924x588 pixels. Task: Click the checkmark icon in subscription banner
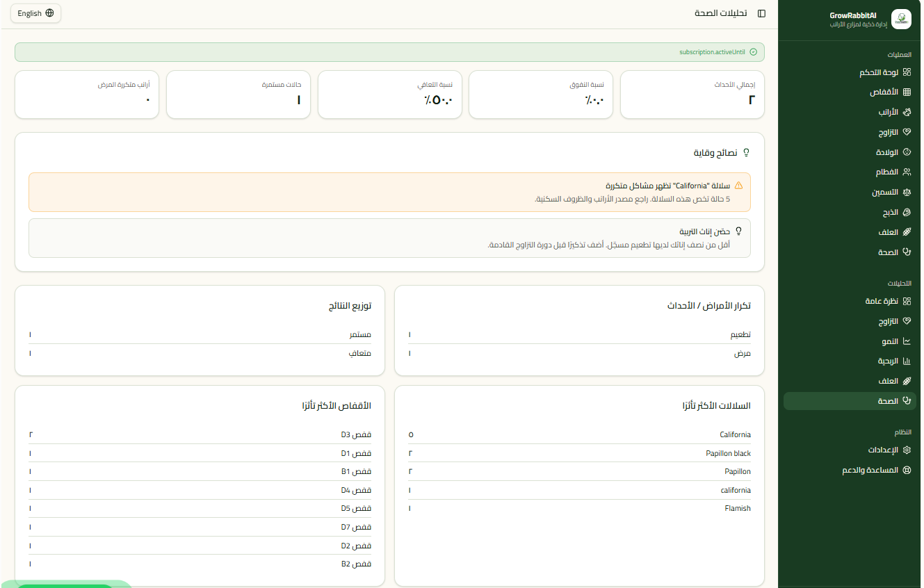pos(754,52)
